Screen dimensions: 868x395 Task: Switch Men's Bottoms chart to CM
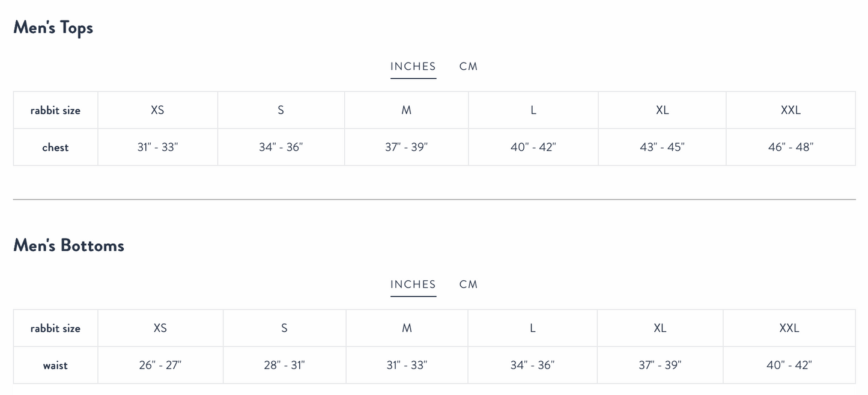pyautogui.click(x=468, y=284)
